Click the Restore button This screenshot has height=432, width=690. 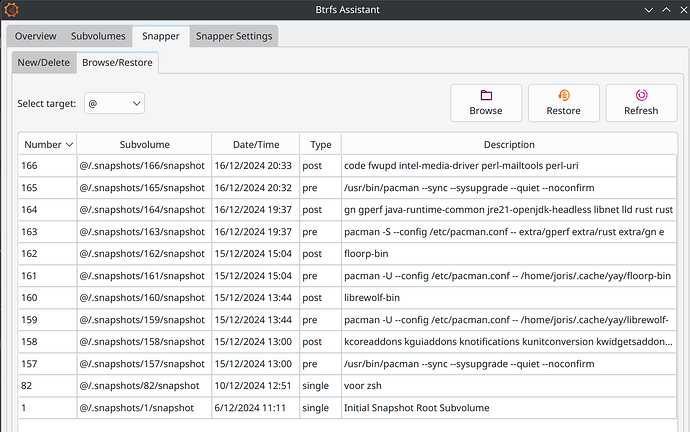click(563, 103)
